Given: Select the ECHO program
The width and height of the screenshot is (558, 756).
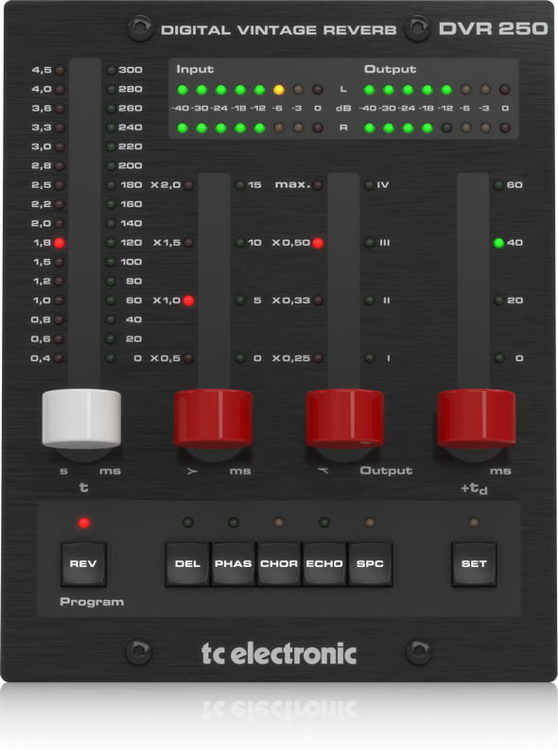Looking at the screenshot, I should pos(324,564).
